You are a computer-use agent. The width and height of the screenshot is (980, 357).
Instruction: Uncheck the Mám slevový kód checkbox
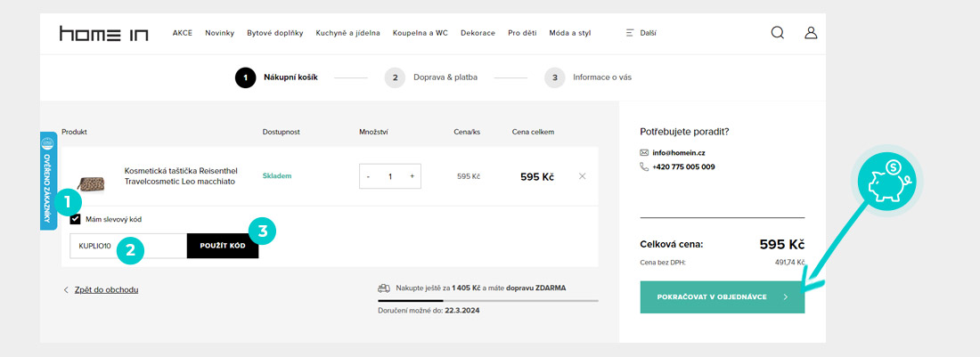(x=75, y=219)
